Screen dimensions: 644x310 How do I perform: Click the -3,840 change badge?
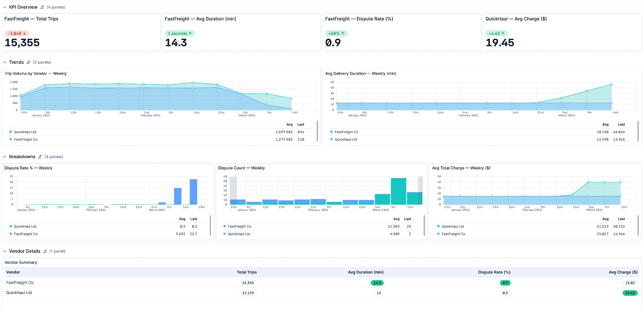point(17,33)
